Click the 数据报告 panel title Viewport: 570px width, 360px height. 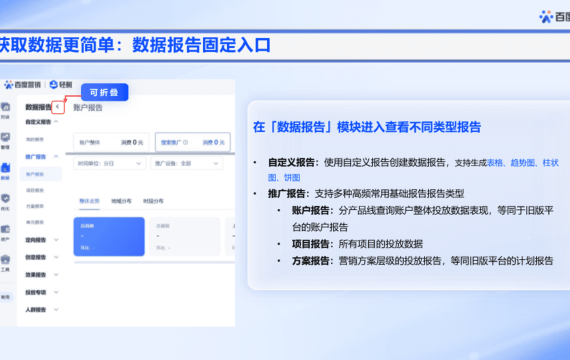(38, 107)
